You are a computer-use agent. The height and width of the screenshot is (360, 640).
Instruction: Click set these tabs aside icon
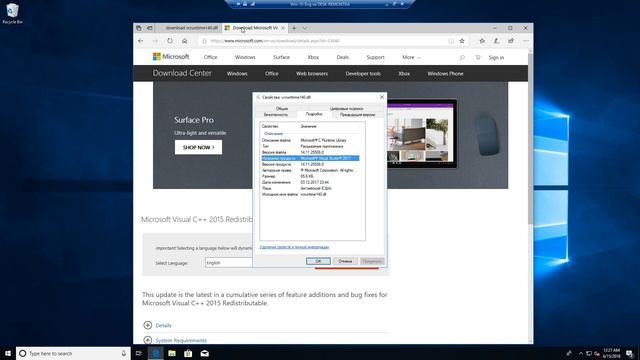tap(149, 28)
